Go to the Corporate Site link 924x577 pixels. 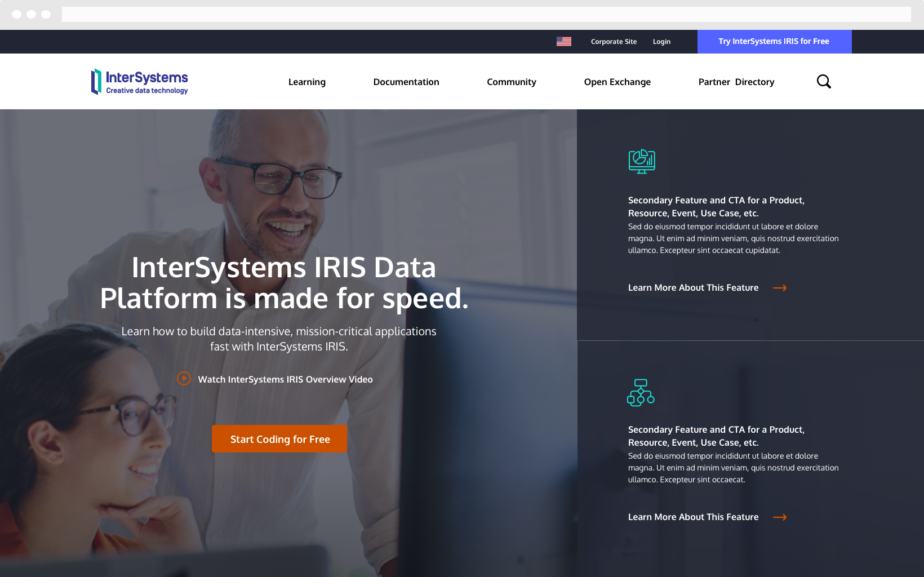614,42
